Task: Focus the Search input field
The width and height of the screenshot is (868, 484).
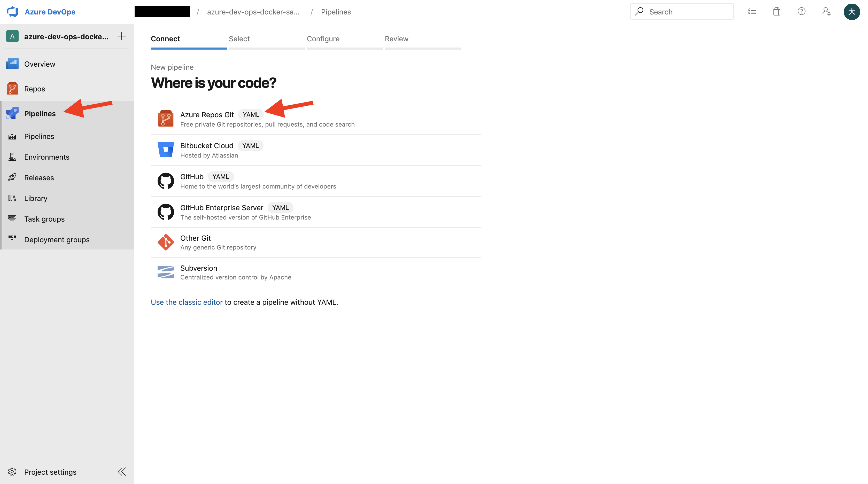Action: click(x=682, y=12)
